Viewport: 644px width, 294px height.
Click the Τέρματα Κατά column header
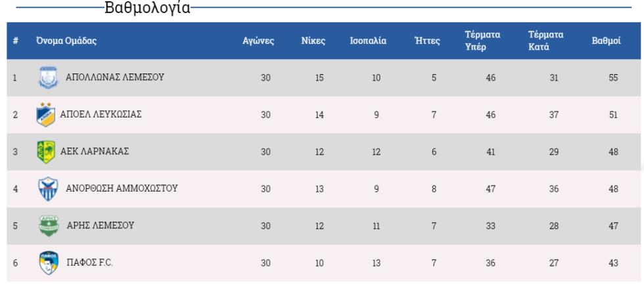tap(546, 41)
